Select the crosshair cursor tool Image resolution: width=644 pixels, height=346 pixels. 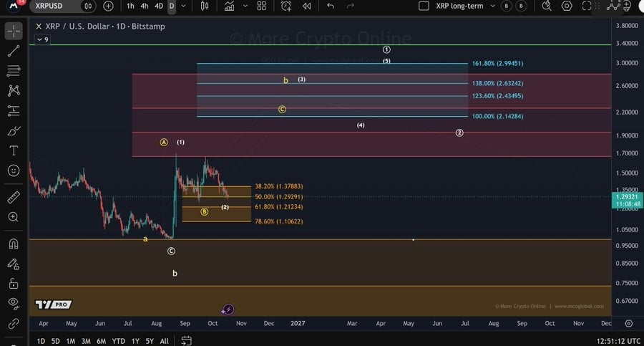pyautogui.click(x=14, y=32)
